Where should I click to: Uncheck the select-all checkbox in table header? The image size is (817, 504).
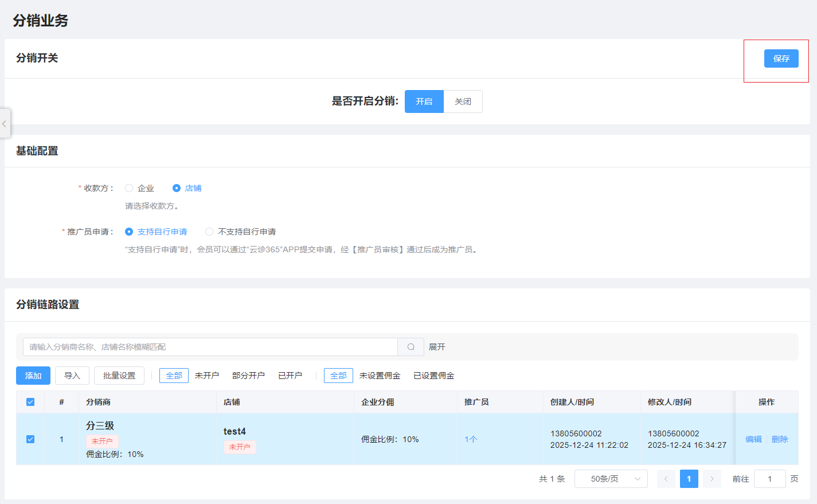(30, 402)
